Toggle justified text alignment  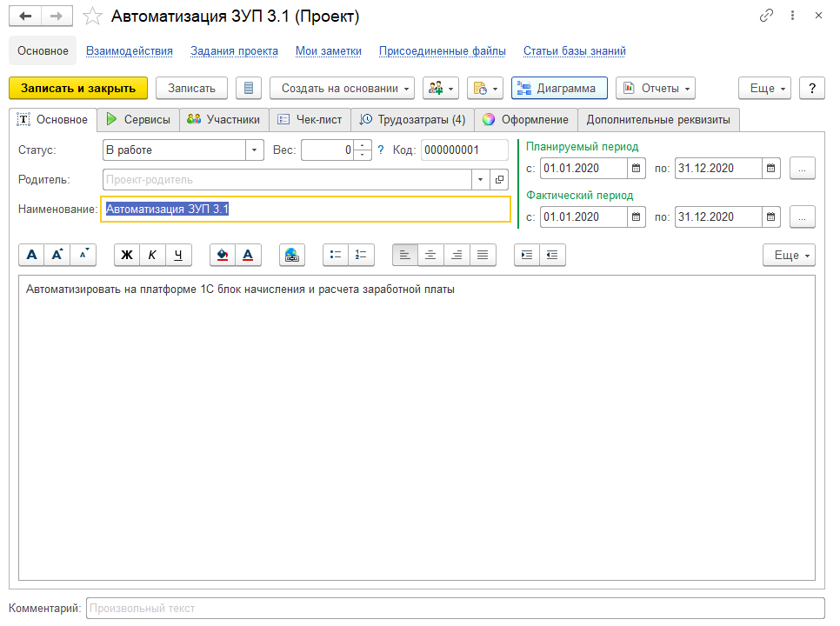[x=483, y=255]
